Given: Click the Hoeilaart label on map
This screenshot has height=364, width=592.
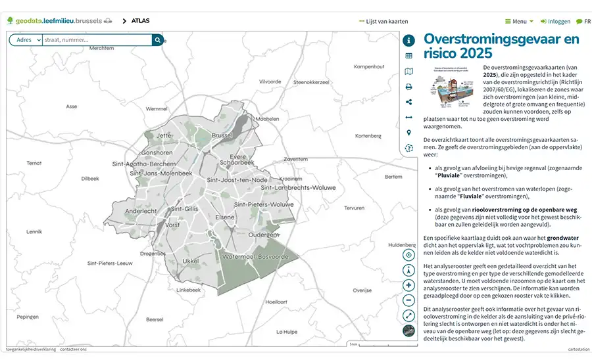Looking at the screenshot, I should [276, 302].
